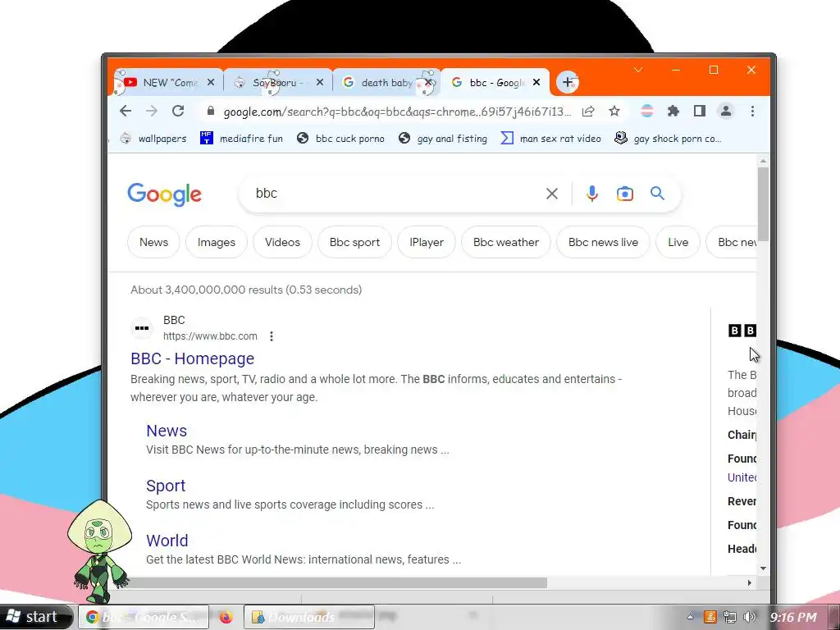
Task: Clear the search box with the X
Action: 552,194
